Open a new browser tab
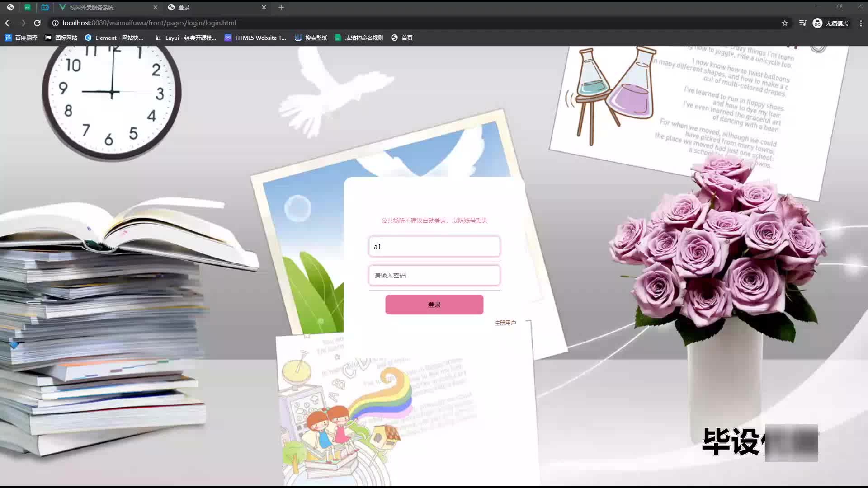Viewport: 868px width, 488px height. 281,7
